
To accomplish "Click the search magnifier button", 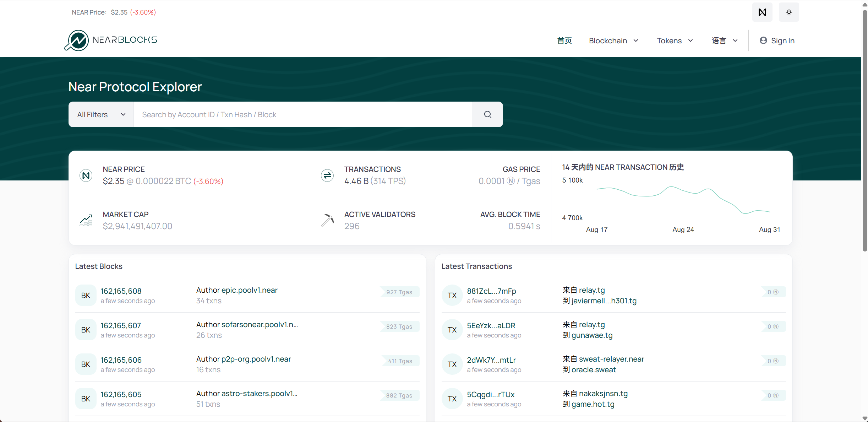I will (488, 114).
